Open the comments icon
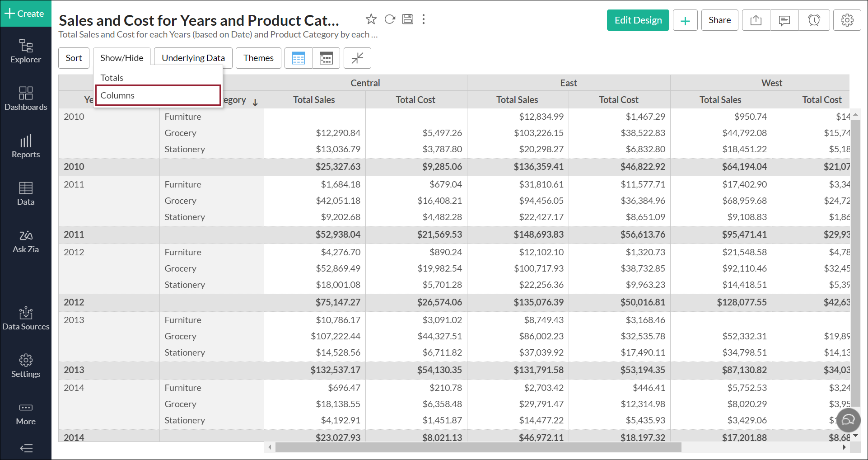The image size is (868, 460). 784,20
